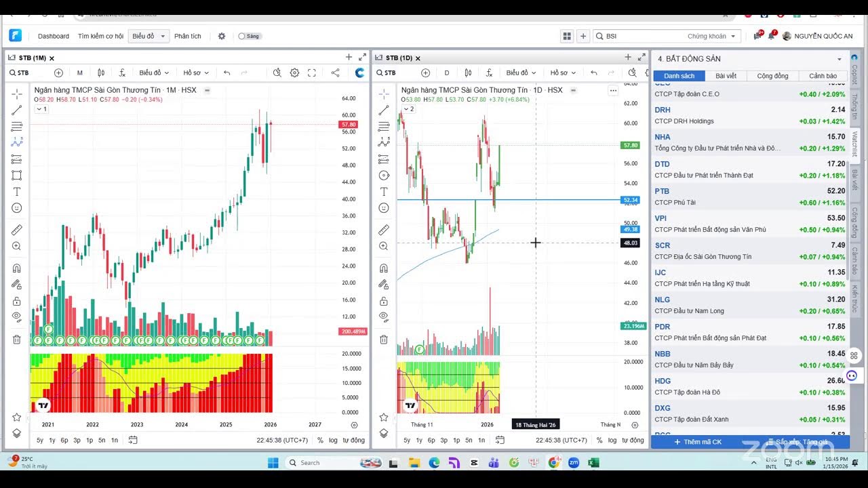Open Dashboard link in top navigation

54,36
